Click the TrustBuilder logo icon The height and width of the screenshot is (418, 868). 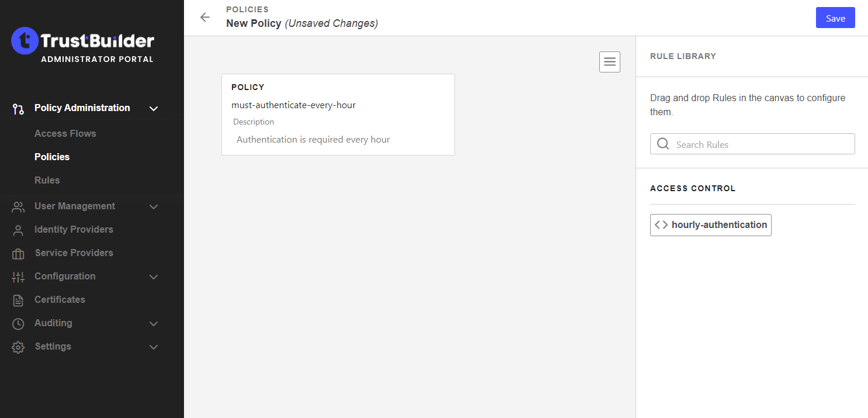click(25, 41)
